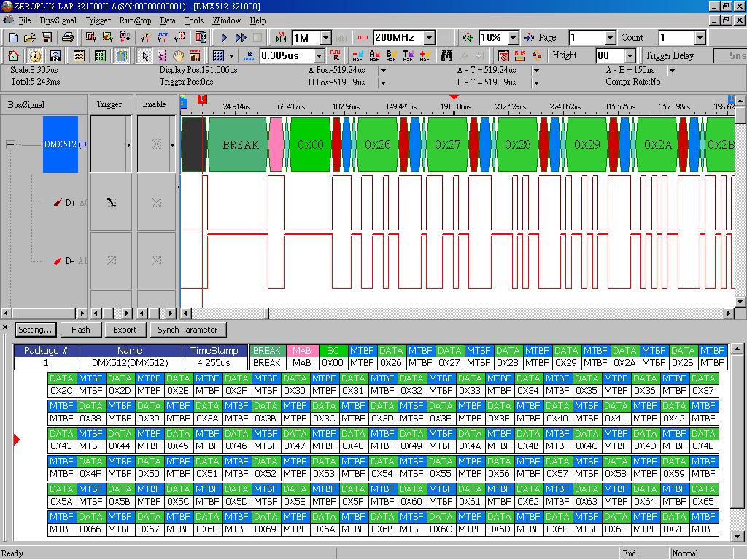Screen dimensions: 747x560
Task: Toggle the Trigger condition box for D-
Action: click(111, 260)
